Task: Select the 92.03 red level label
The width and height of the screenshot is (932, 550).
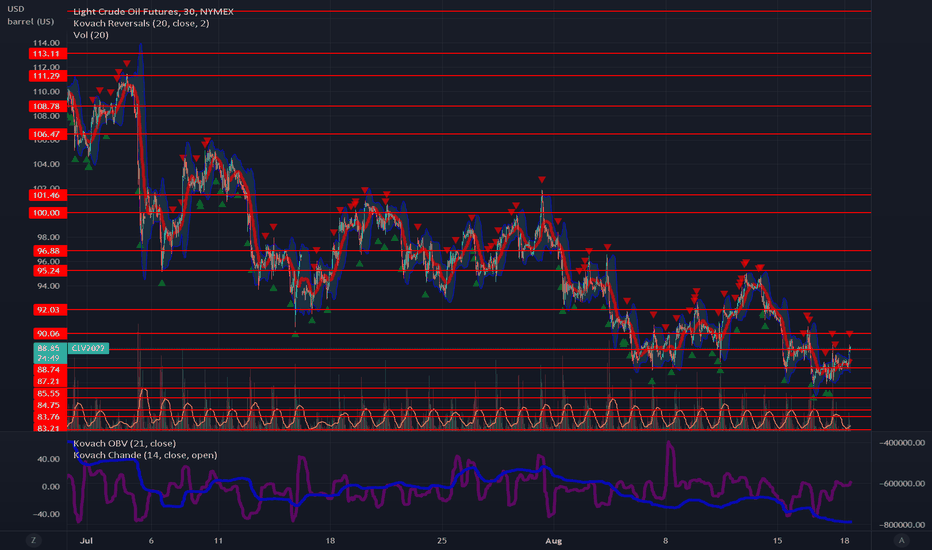Action: pyautogui.click(x=50, y=310)
